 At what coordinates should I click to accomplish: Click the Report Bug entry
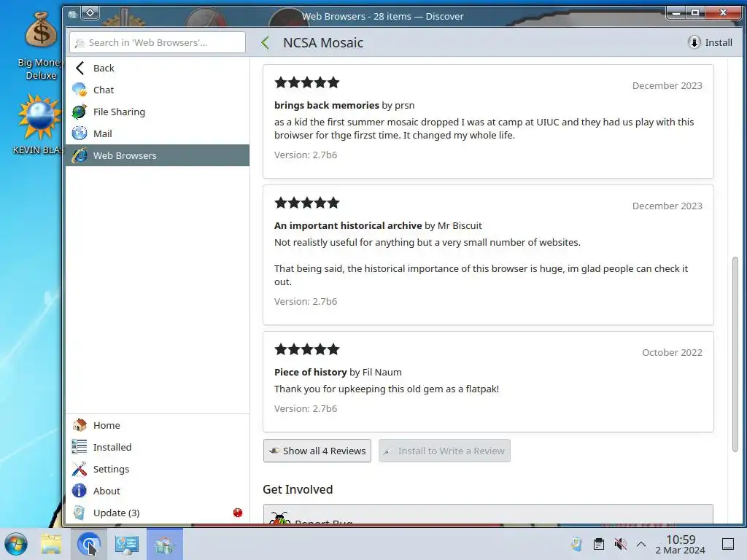tap(488, 515)
